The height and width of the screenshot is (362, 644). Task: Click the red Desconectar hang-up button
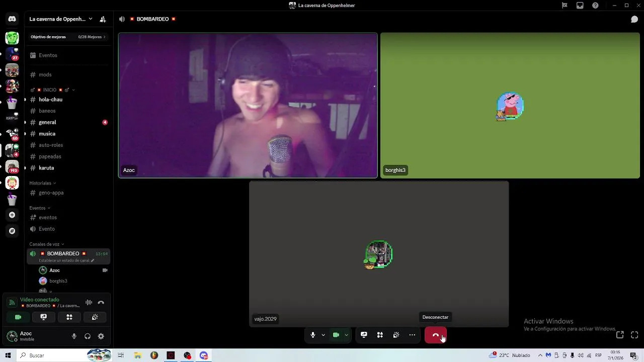(436, 335)
